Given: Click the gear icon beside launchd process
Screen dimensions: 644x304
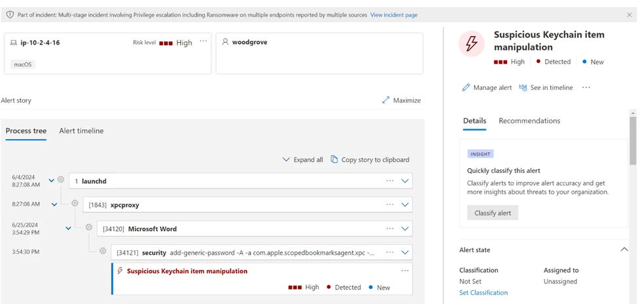Looking at the screenshot, I should 61,180.
